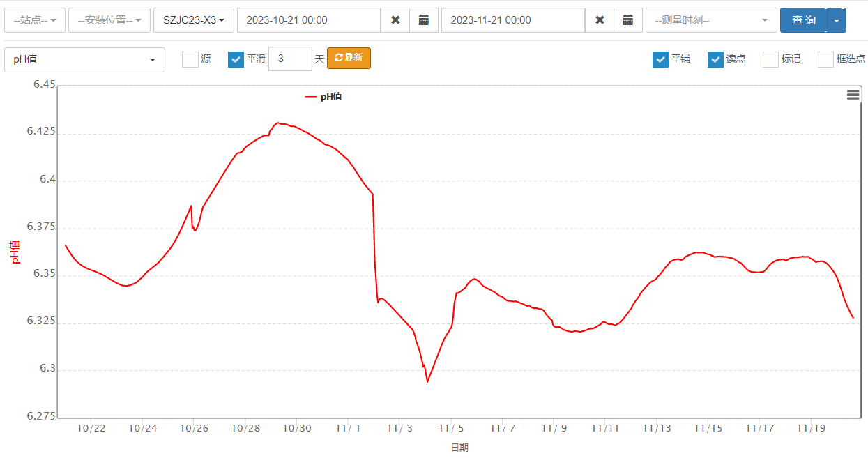Open the 安装位置 dropdown
The width and height of the screenshot is (868, 458).
109,20
